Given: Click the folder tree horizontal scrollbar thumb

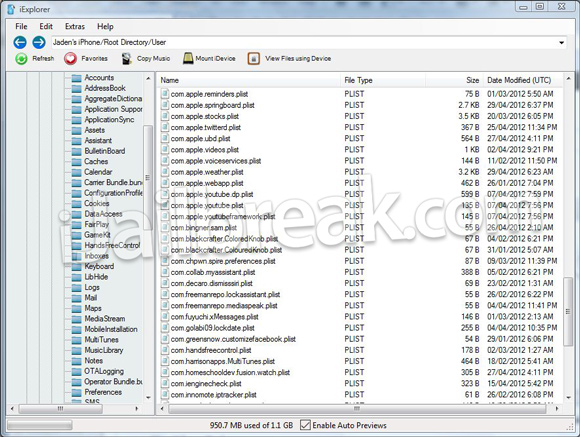Looking at the screenshot, I should point(60,409).
